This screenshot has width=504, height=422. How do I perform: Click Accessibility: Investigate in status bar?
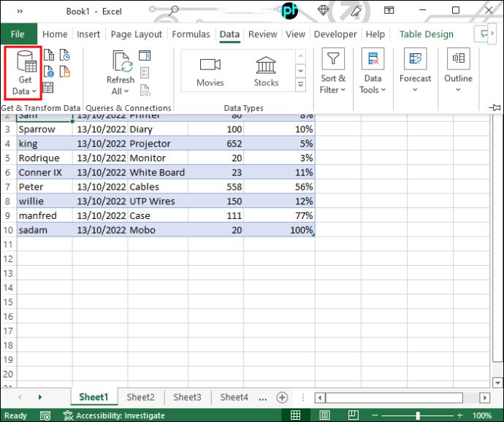pyautogui.click(x=114, y=415)
